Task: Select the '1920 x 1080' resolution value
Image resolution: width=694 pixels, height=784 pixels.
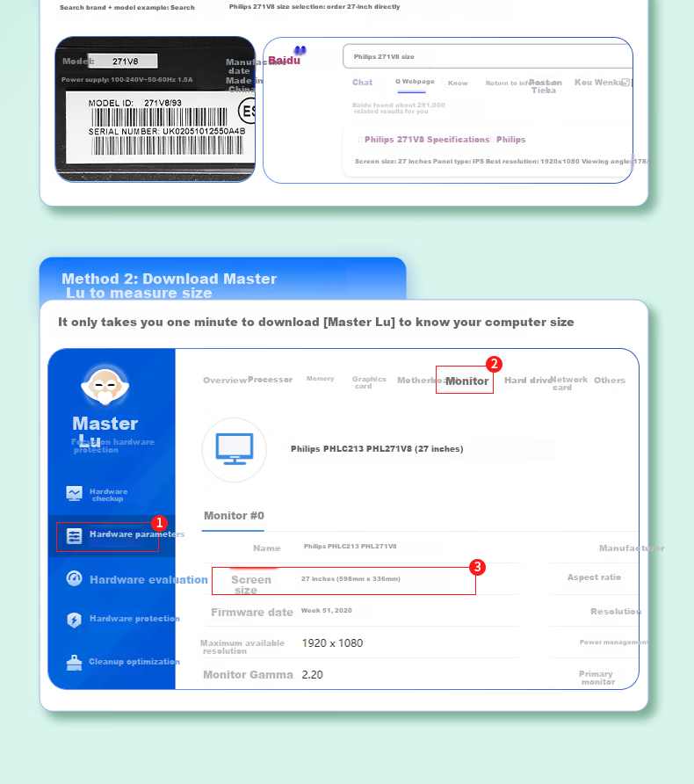Action: (332, 643)
